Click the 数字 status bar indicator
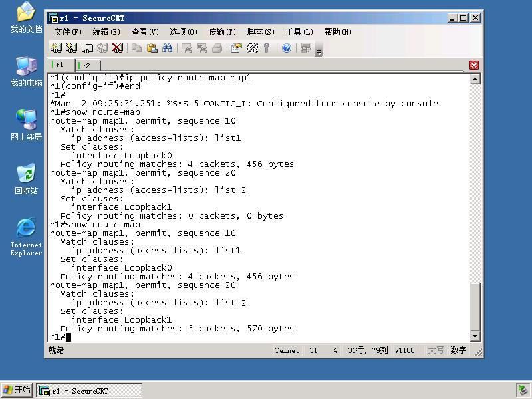This screenshot has height=399, width=532. (x=458, y=350)
